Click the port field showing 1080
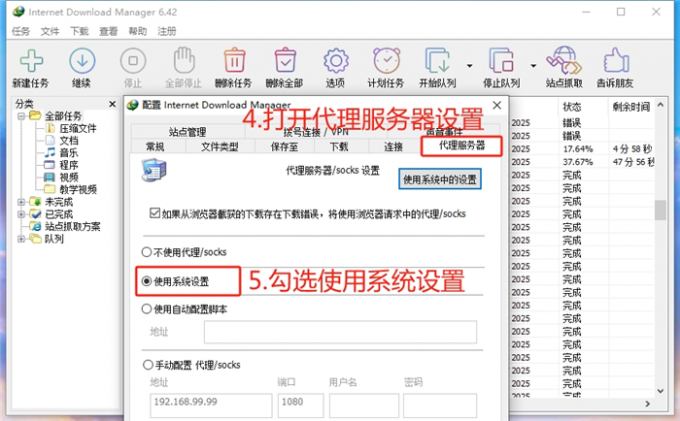The image size is (680, 421). (x=301, y=405)
